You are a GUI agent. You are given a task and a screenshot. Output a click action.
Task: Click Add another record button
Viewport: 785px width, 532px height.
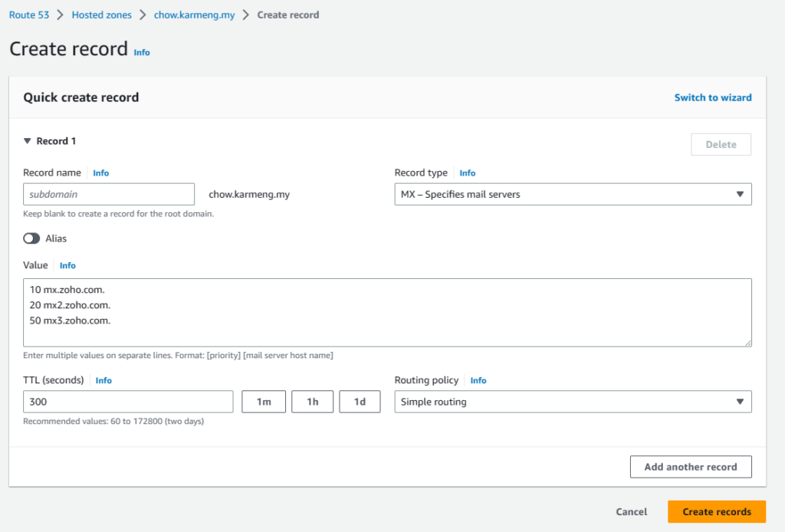691,466
